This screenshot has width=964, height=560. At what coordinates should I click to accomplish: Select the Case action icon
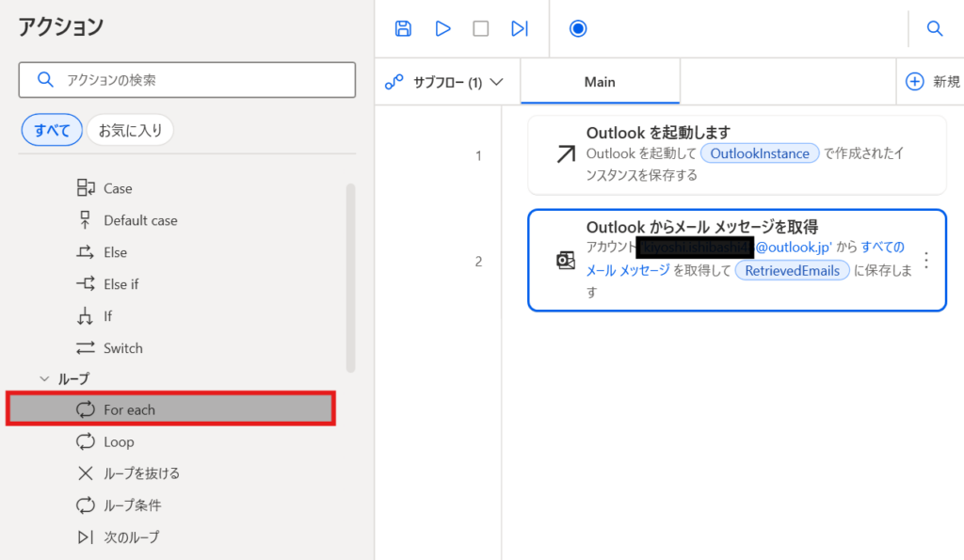tap(86, 188)
